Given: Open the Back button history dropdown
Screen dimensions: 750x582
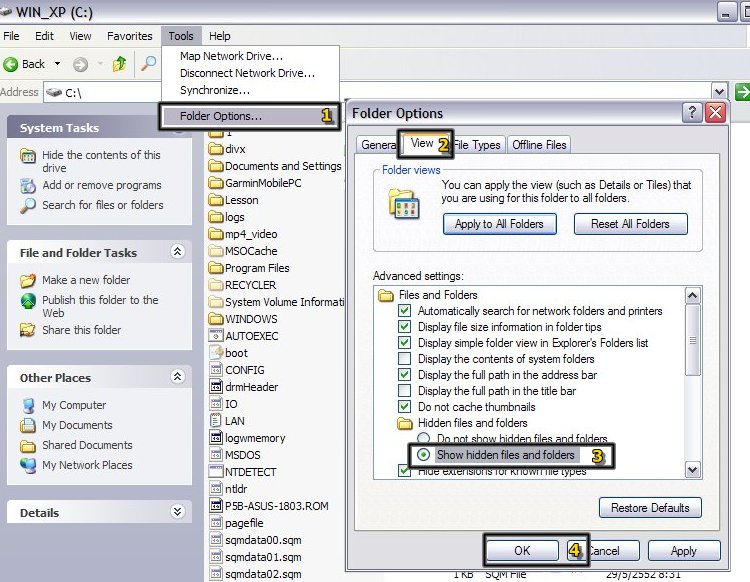Looking at the screenshot, I should tap(57, 64).
